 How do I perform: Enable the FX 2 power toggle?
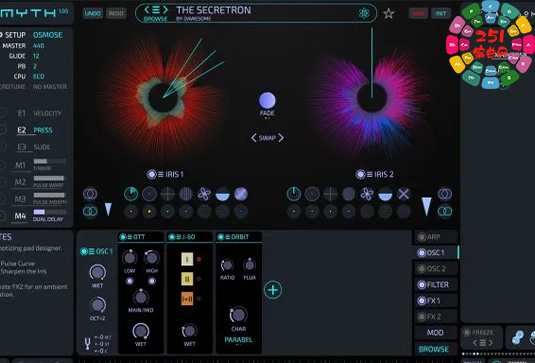point(422,317)
